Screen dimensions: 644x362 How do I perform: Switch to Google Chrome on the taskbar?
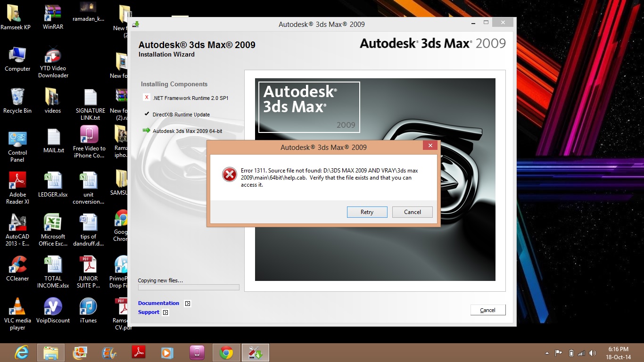(x=226, y=353)
